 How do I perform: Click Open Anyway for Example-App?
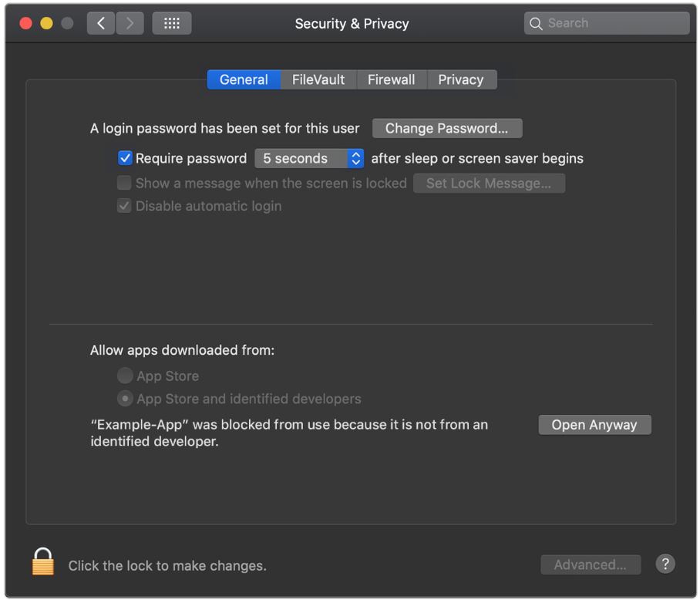(x=594, y=425)
